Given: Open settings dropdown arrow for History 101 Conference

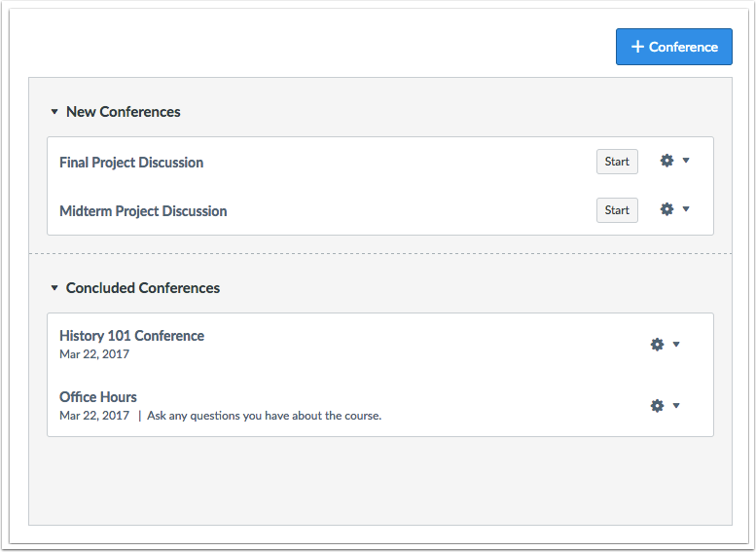Looking at the screenshot, I should tap(676, 345).
